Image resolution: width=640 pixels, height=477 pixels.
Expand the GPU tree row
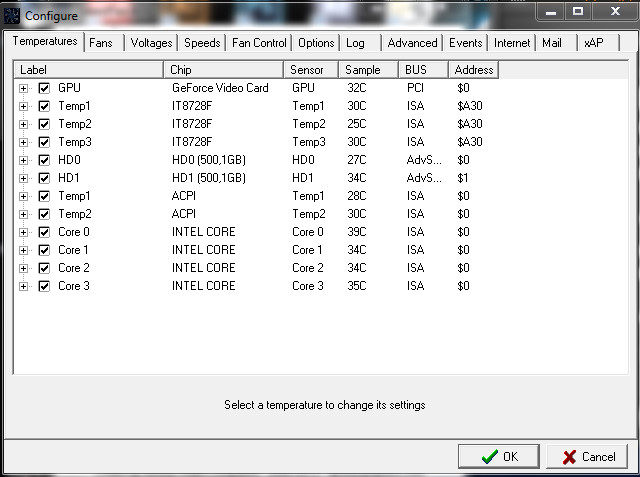[23, 88]
